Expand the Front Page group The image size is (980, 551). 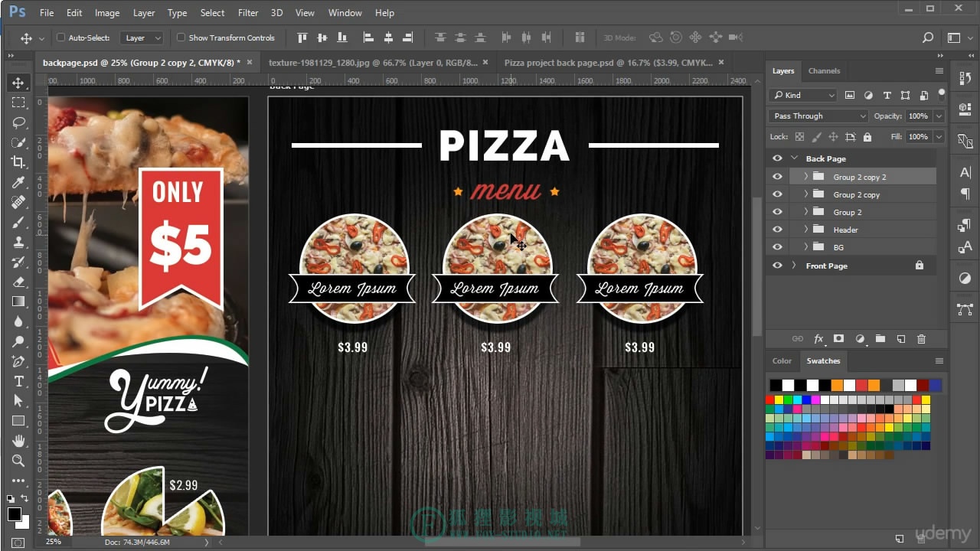(794, 266)
